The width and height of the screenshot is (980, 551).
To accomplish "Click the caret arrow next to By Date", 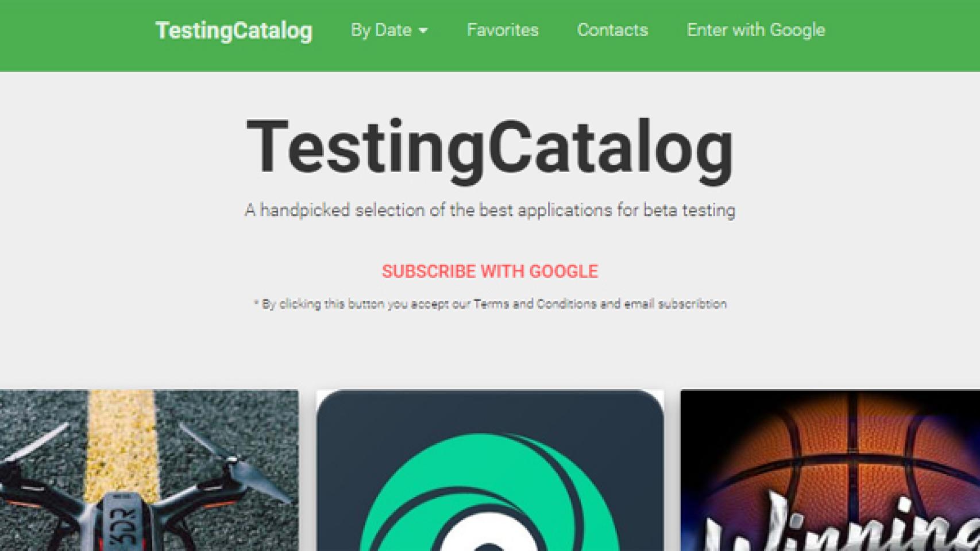I will (425, 31).
